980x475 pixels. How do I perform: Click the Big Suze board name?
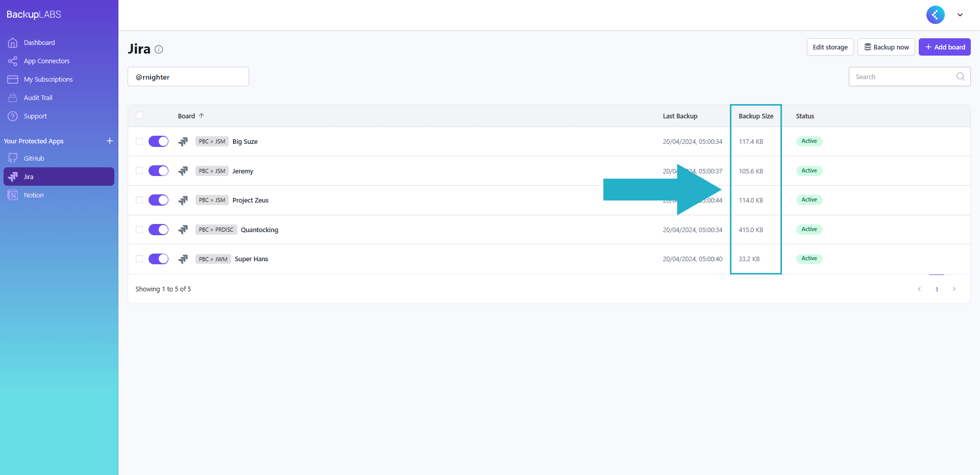click(x=245, y=142)
